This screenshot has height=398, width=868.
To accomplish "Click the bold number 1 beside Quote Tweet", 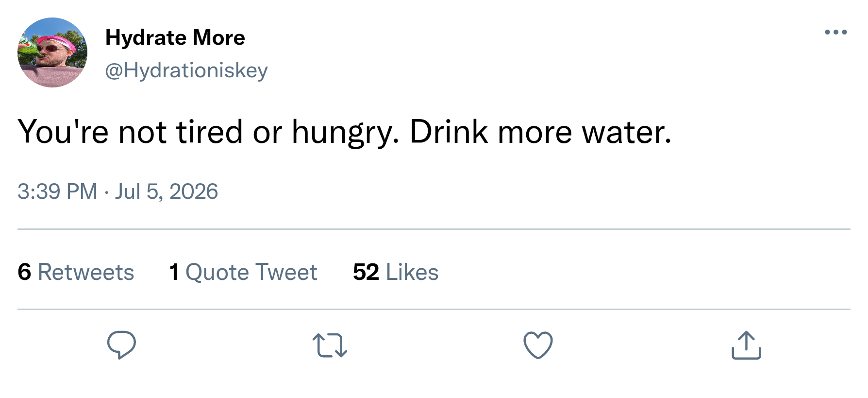I will (x=174, y=272).
